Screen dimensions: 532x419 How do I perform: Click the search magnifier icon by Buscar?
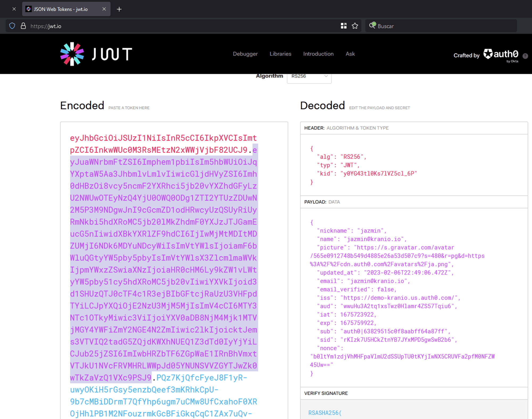point(372,26)
